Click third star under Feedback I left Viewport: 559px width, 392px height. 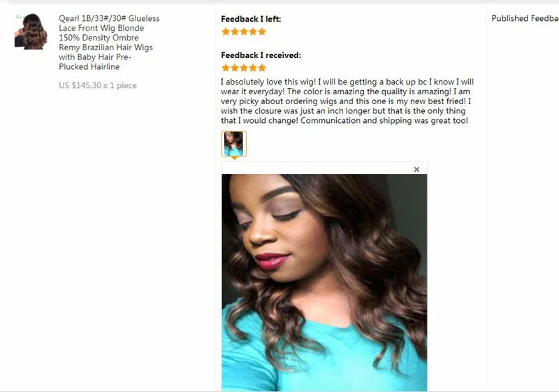(x=244, y=31)
